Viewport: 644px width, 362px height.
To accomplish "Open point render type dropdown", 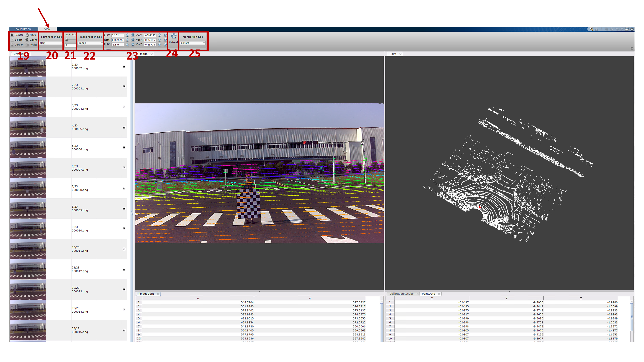I will (51, 43).
